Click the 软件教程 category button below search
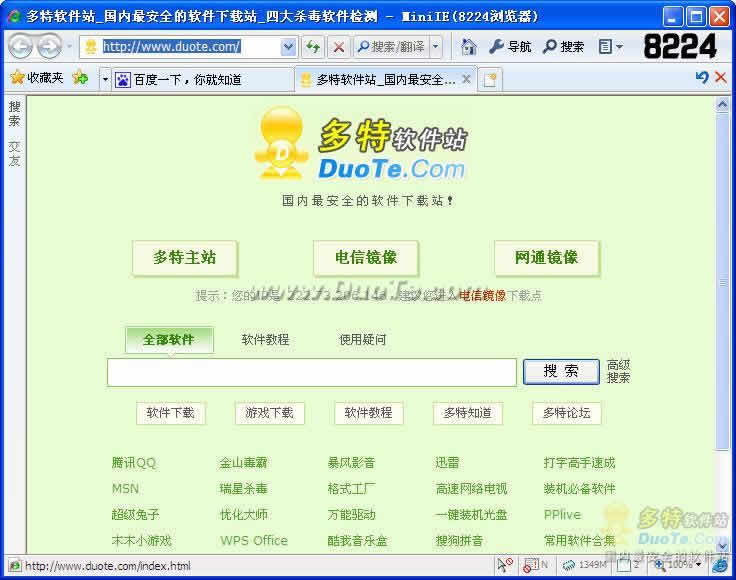 [x=368, y=413]
